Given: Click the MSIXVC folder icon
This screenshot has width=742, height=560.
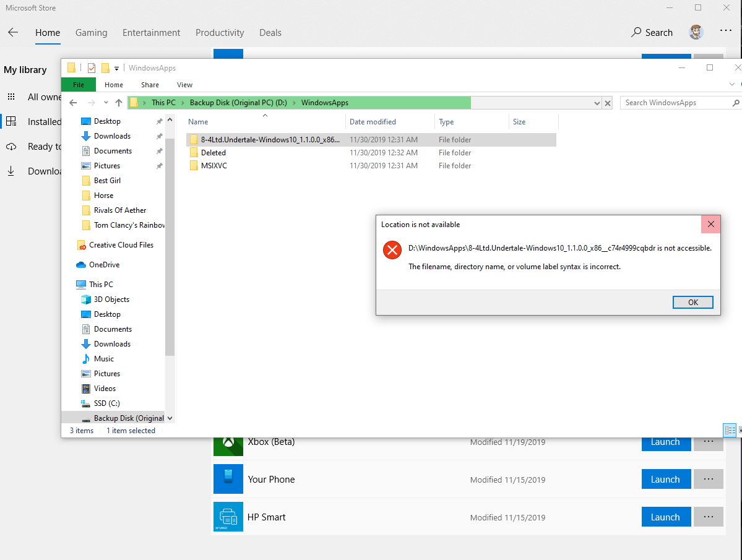Looking at the screenshot, I should click(x=194, y=166).
